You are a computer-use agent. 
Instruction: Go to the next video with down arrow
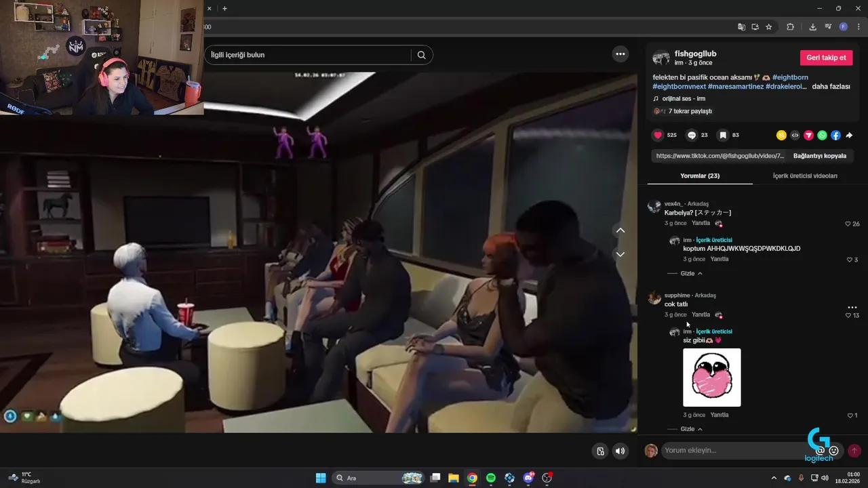pyautogui.click(x=620, y=254)
